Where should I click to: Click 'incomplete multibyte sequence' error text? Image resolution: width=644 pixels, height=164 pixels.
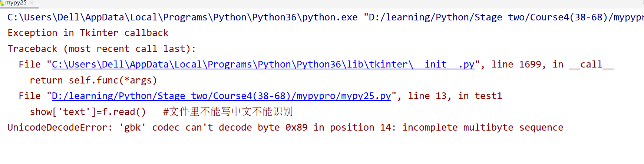pos(483,128)
